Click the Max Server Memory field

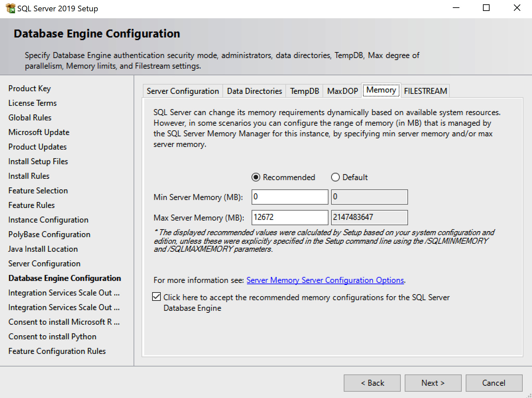289,217
